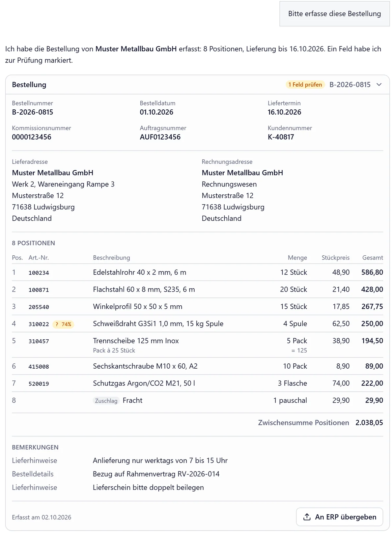Click the An ERP übergeben button
392x535 pixels.
coord(339,517)
